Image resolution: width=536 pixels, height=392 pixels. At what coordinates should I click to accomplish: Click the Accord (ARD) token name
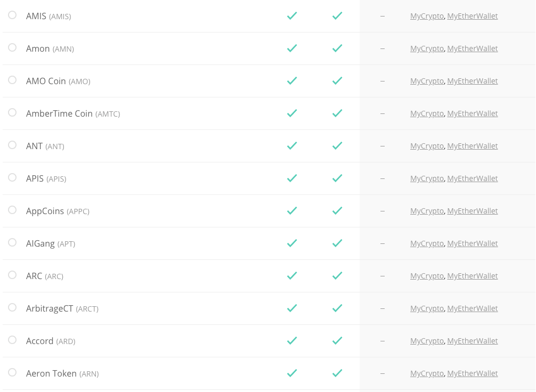(51, 341)
